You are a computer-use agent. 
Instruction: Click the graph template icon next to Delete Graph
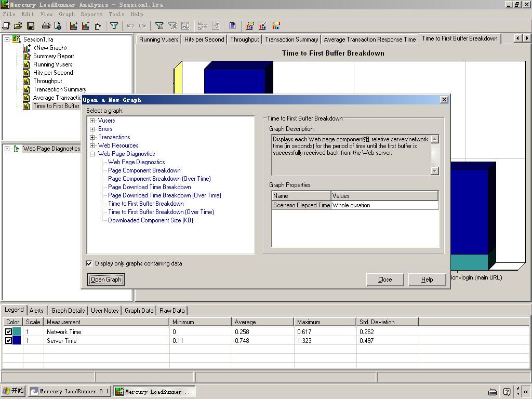[x=98, y=26]
